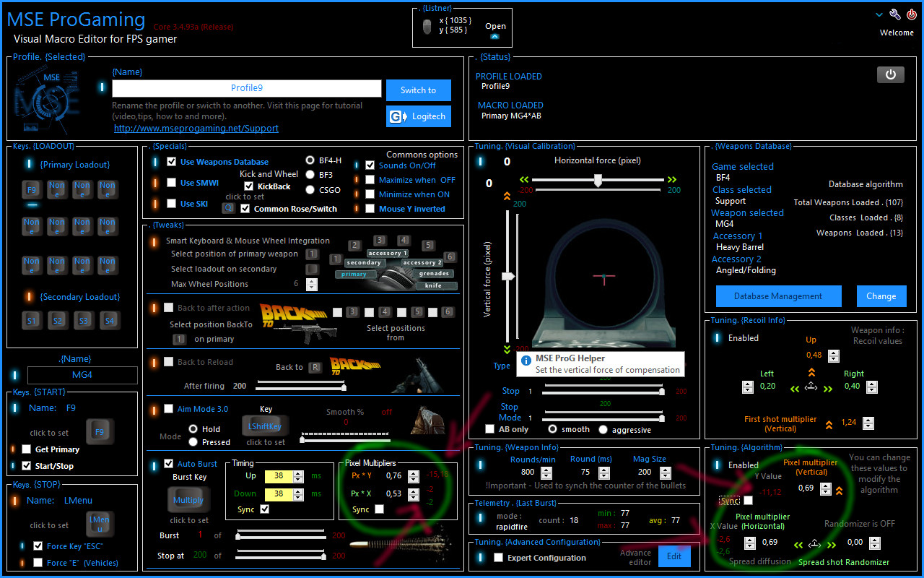
Task: Expand the Listner Open chevron
Action: tap(494, 36)
